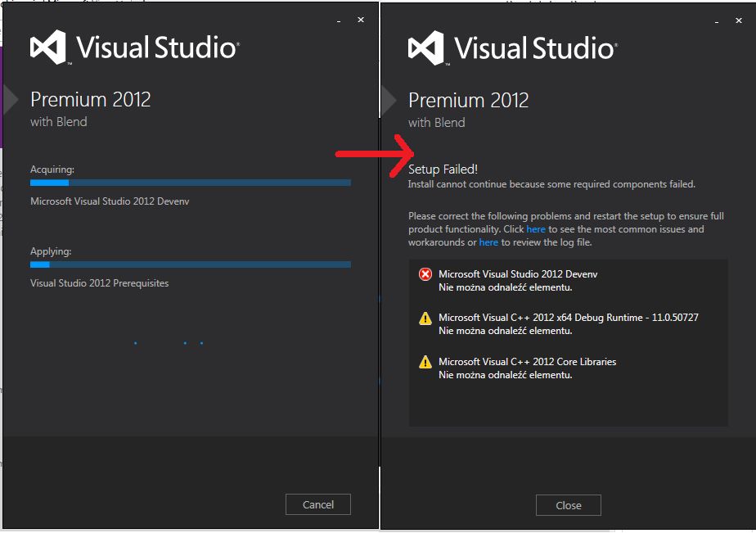The height and width of the screenshot is (533, 756).
Task: Click 'Premium 2012' title in Setup Failed window
Action: (x=469, y=101)
